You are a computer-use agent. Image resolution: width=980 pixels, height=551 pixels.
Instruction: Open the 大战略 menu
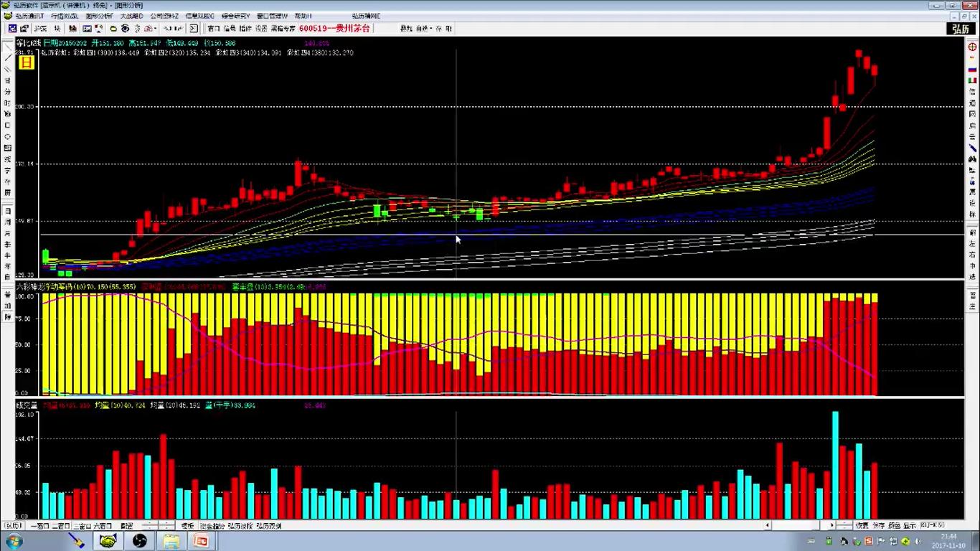click(x=131, y=16)
